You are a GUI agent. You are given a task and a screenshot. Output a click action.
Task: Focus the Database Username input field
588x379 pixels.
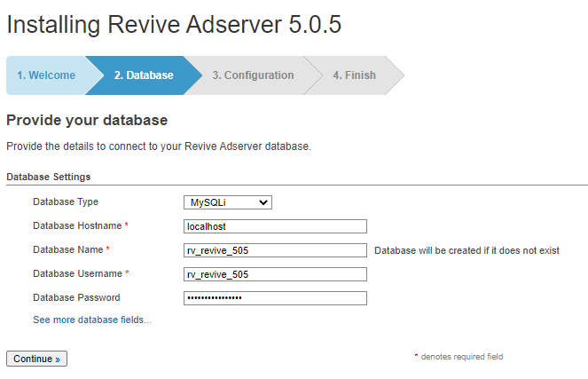point(275,274)
